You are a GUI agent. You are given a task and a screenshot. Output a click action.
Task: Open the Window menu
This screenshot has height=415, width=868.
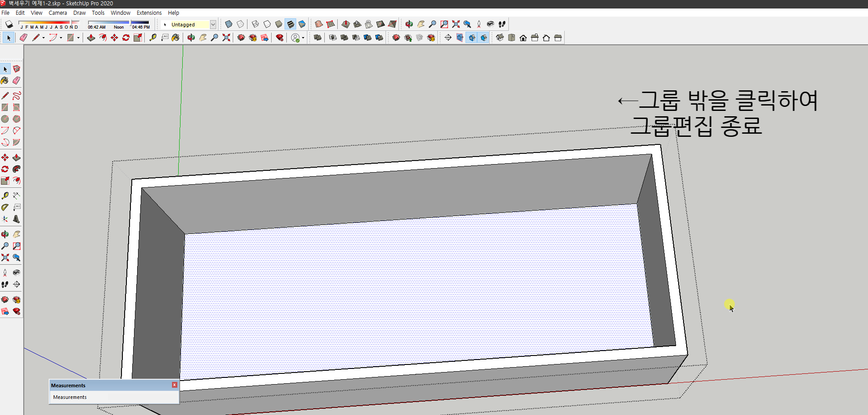(x=121, y=13)
